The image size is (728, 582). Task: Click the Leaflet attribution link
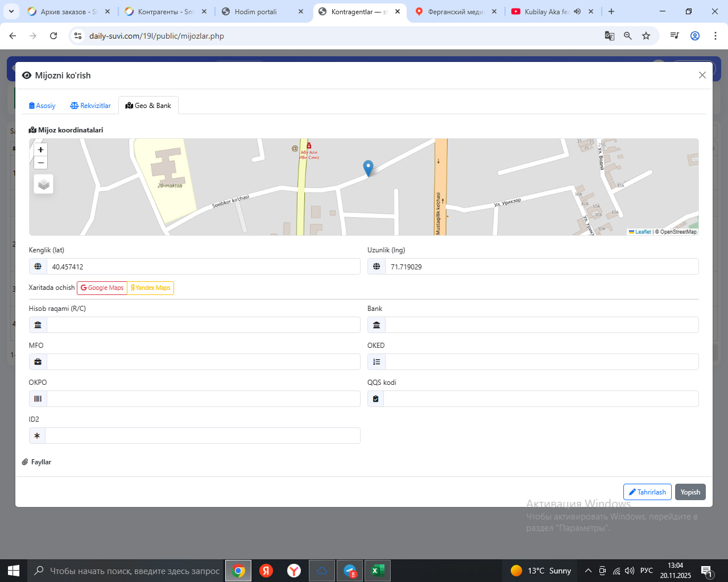643,232
